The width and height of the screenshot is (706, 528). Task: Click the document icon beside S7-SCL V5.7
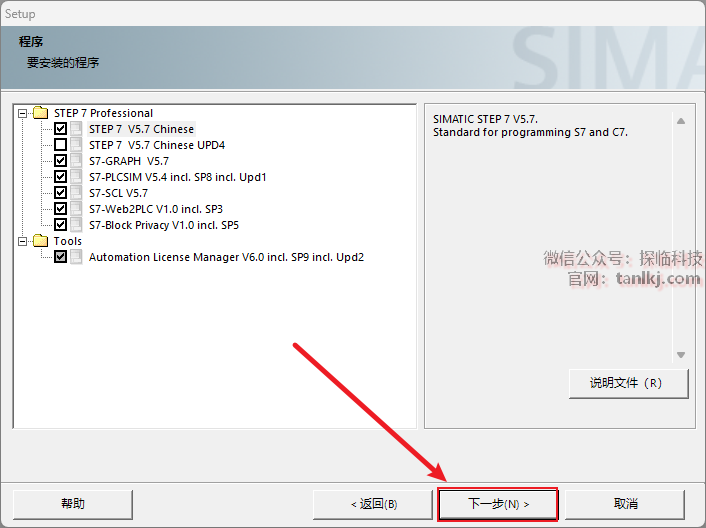tap(76, 193)
